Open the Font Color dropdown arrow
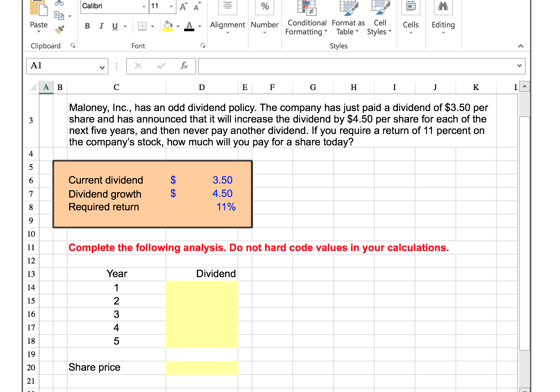Image resolution: width=560 pixels, height=392 pixels. coord(200,26)
